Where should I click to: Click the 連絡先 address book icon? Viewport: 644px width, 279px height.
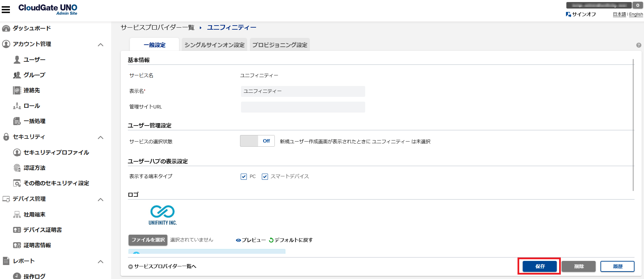click(17, 90)
